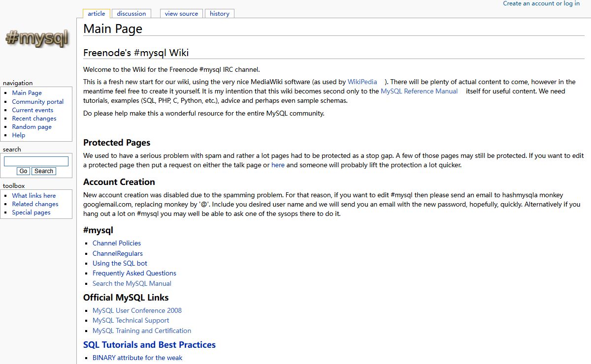Open Special pages link

point(31,212)
